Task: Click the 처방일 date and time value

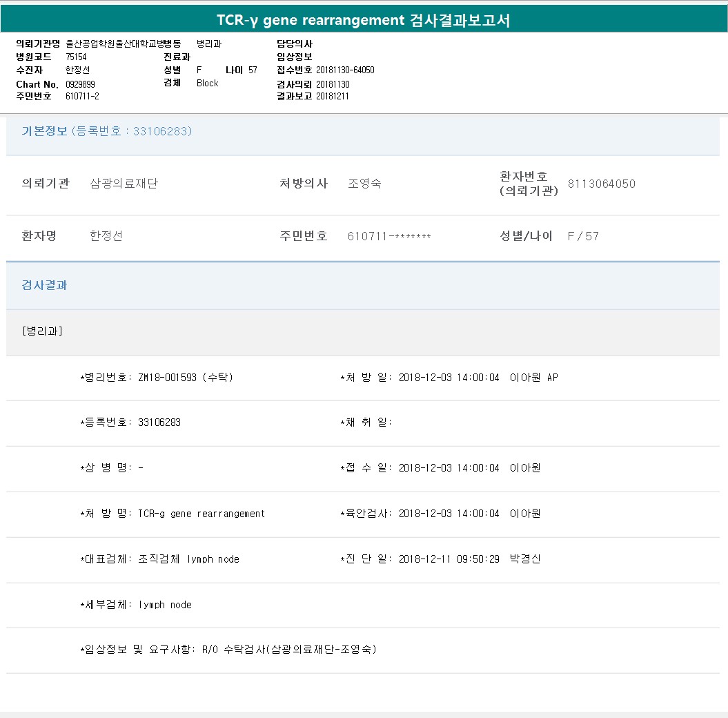Action: pyautogui.click(x=449, y=378)
